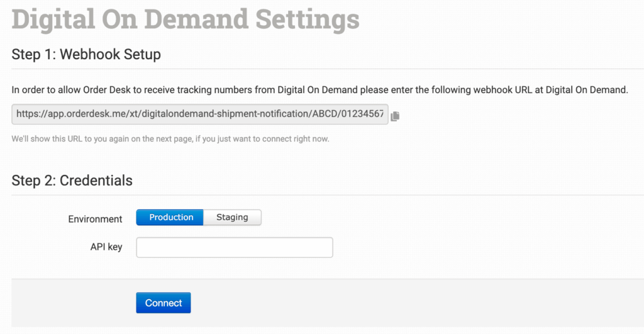644x334 pixels.
Task: Click the Environment field label
Action: 95,219
